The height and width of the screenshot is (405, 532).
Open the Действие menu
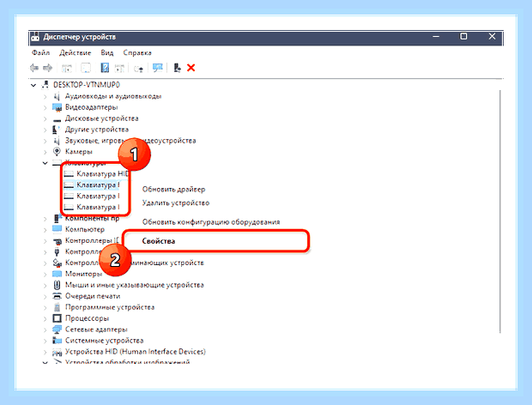click(x=75, y=52)
